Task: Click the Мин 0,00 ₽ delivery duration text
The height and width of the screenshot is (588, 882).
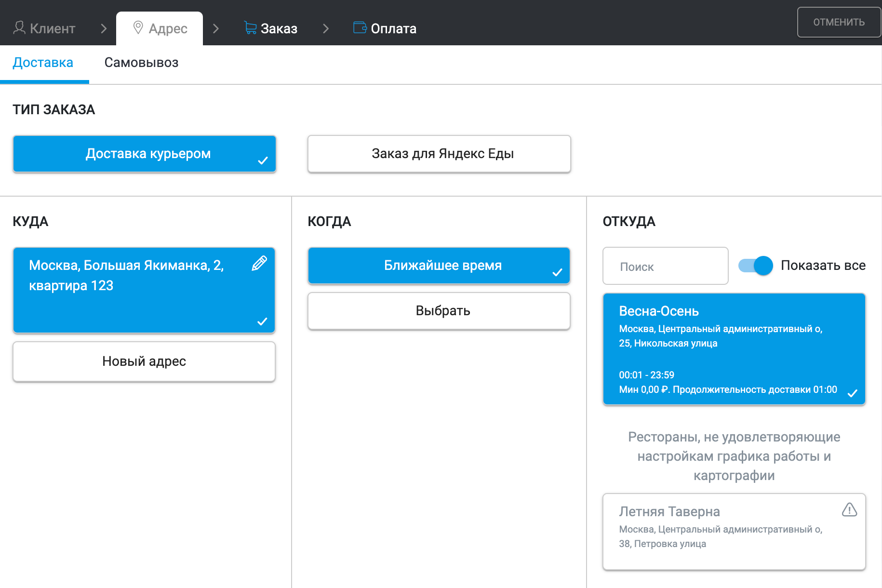Action: 728,389
